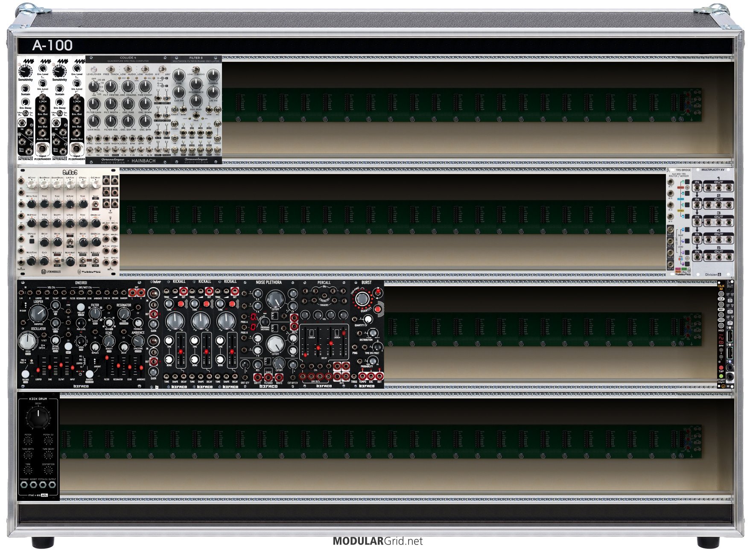756x550 pixels.
Task: Click the Click knob on the 6m0d6
Action: click(x=44, y=260)
